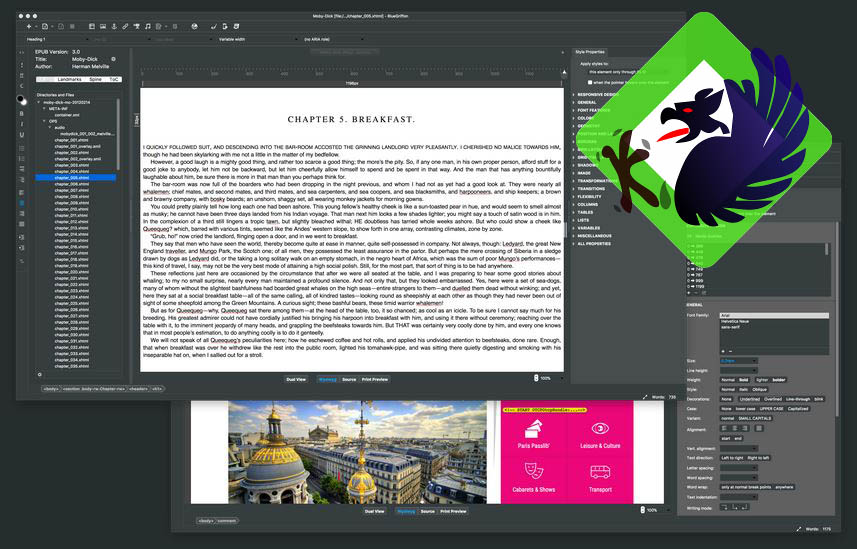The width and height of the screenshot is (857, 549).
Task: Click the minus icon under font family list
Action: (730, 351)
